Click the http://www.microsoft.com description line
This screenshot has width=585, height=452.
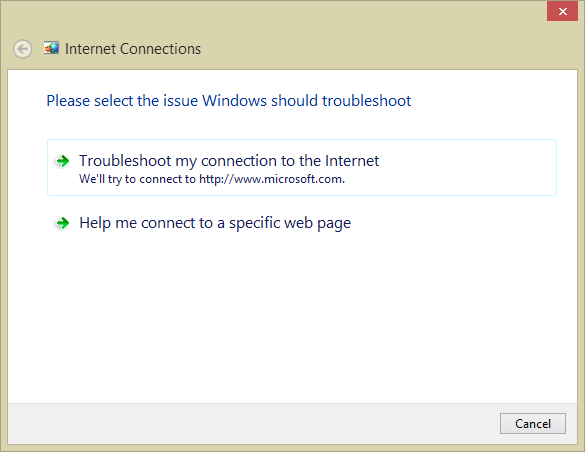tap(212, 179)
